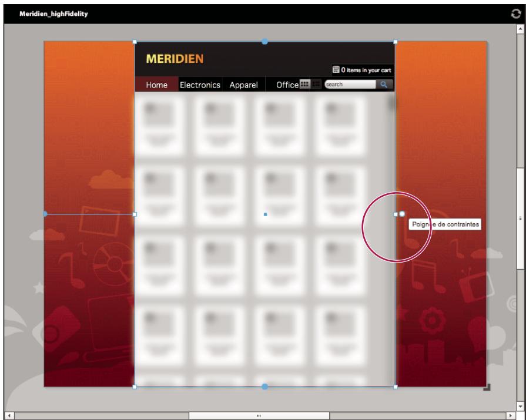Click the vertical scrollbar down arrow

tap(520, 406)
